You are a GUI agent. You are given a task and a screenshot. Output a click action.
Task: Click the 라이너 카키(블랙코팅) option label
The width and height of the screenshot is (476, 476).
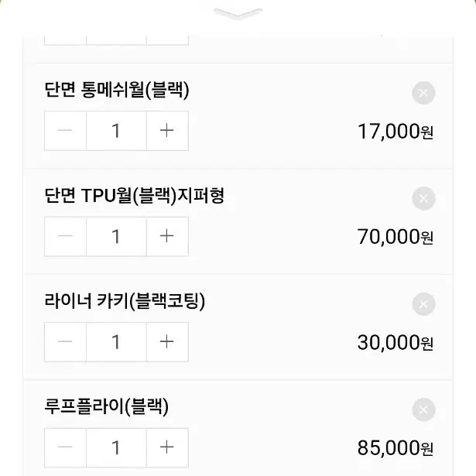click(x=125, y=301)
